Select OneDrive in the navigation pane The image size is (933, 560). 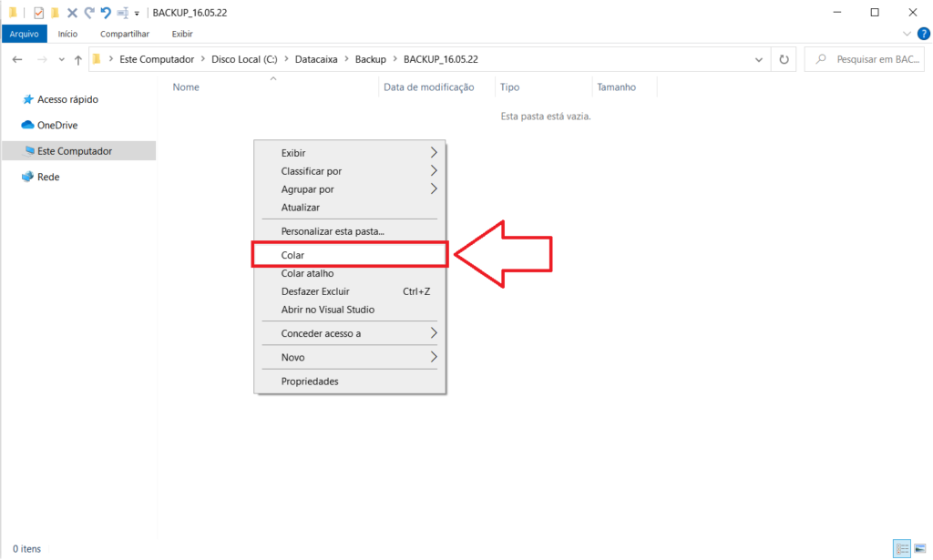[56, 125]
